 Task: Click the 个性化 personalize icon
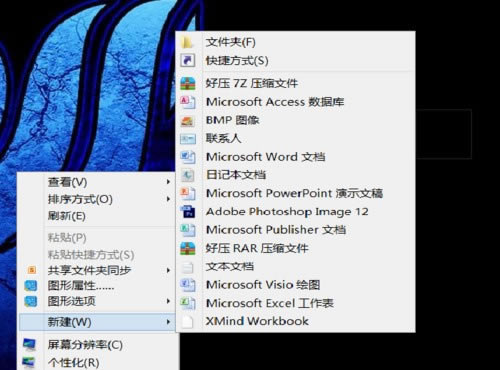click(30, 362)
